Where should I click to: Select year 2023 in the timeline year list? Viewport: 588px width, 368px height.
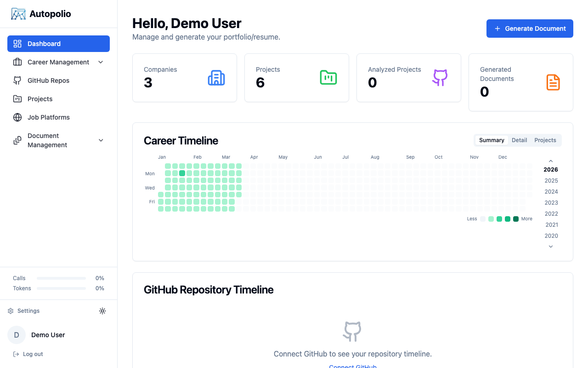551,202
